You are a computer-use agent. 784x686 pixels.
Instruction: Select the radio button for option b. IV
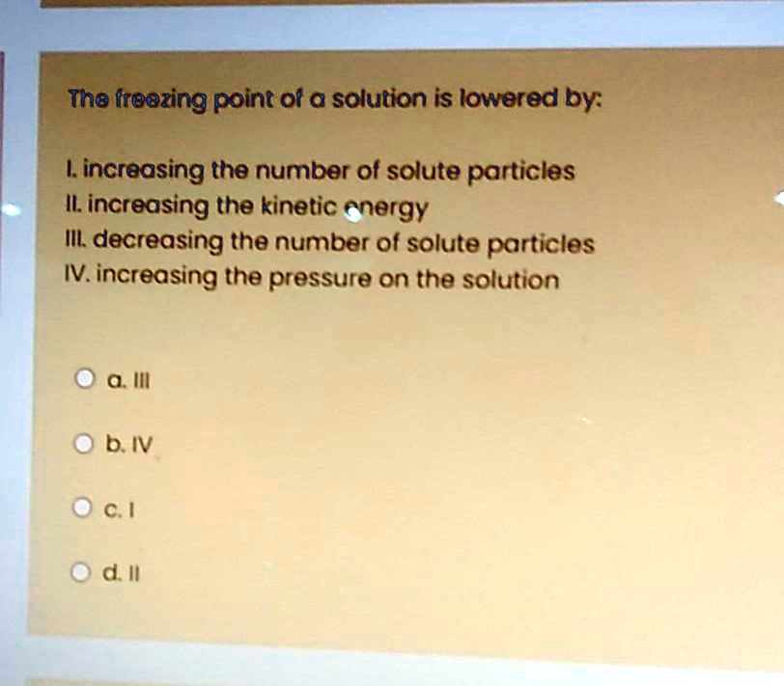pyautogui.click(x=84, y=442)
